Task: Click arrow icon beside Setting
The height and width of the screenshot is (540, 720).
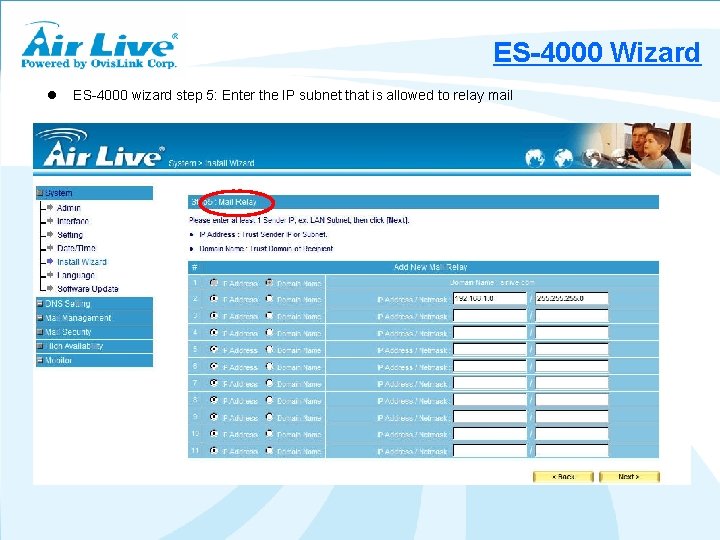Action: pyautogui.click(x=50, y=234)
